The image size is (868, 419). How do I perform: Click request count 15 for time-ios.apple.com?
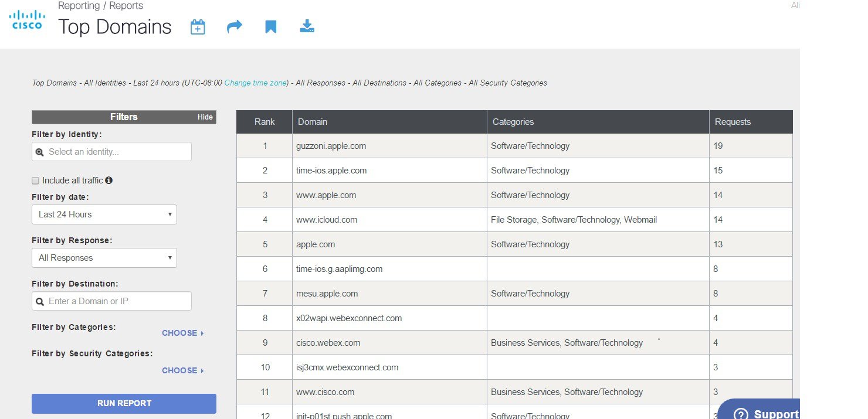tap(718, 171)
